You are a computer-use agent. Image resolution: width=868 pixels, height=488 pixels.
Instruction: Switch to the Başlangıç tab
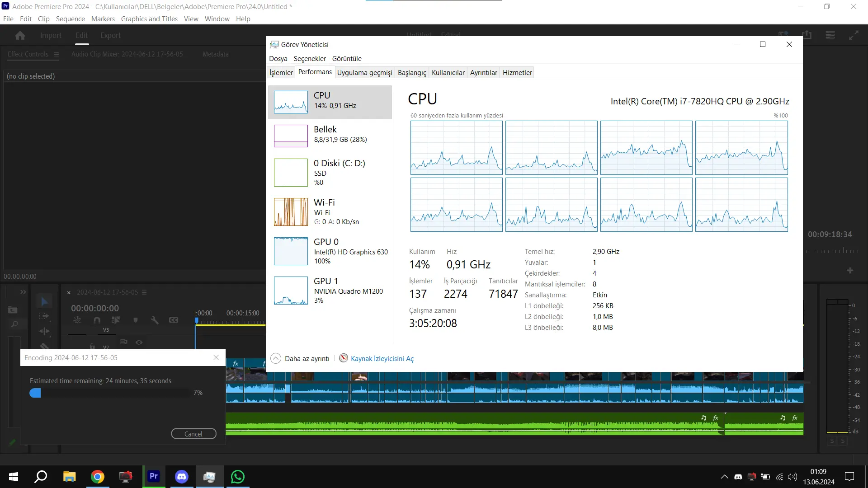pos(412,73)
